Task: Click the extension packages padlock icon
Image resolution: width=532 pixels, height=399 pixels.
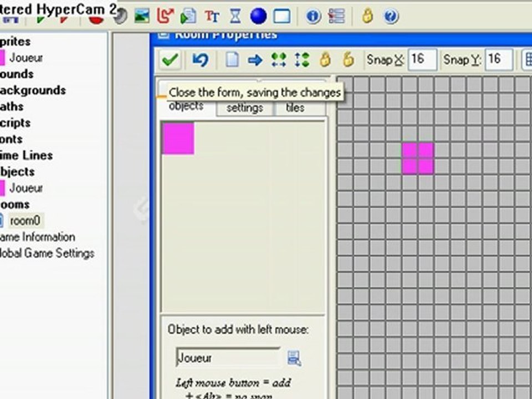Action: [x=367, y=16]
